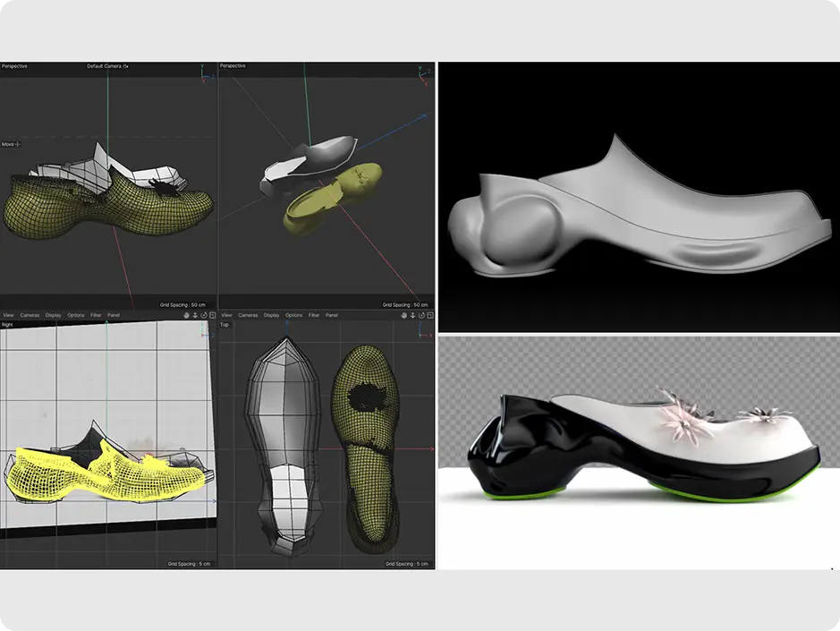The height and width of the screenshot is (631, 840).
Task: Click the XYZ axis gizmo in the left Perspective viewport
Action: pyautogui.click(x=207, y=74)
